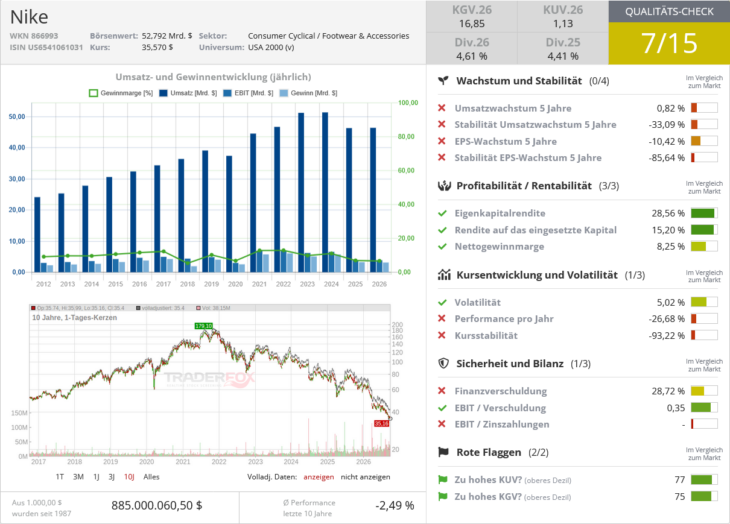730x524 pixels.
Task: Click the ISIN US6541061031 text
Action: pyautogui.click(x=46, y=47)
